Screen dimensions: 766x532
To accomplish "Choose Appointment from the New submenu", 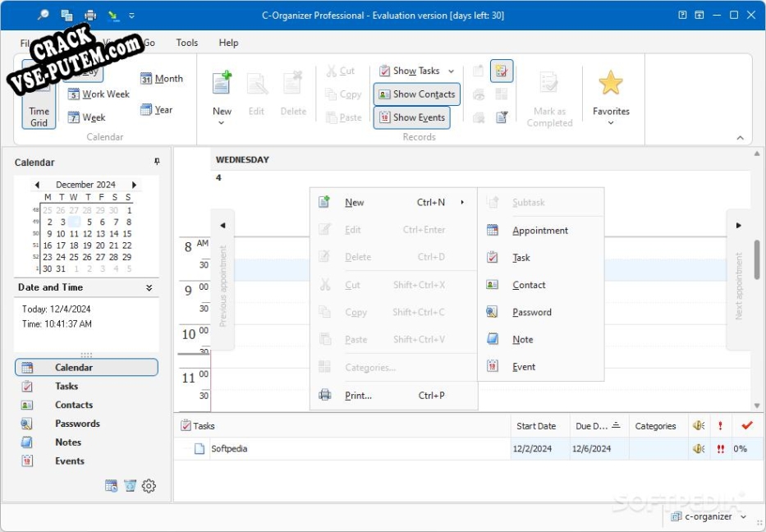I will (539, 231).
